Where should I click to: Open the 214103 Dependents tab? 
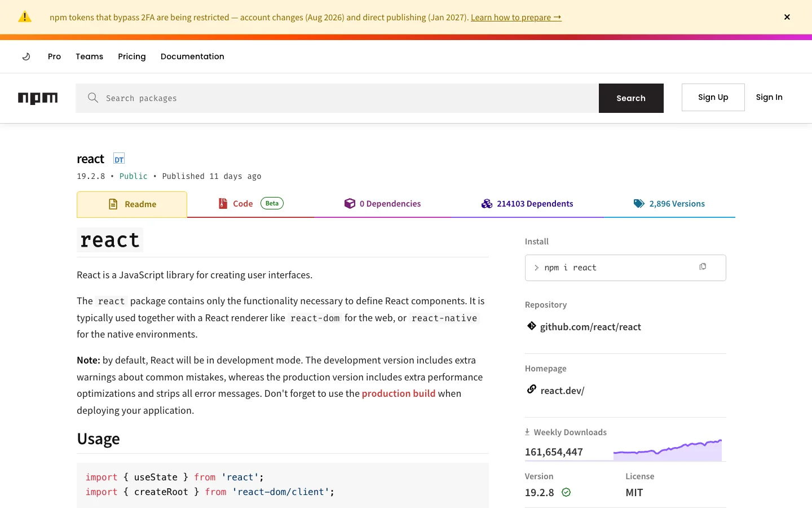(x=527, y=204)
